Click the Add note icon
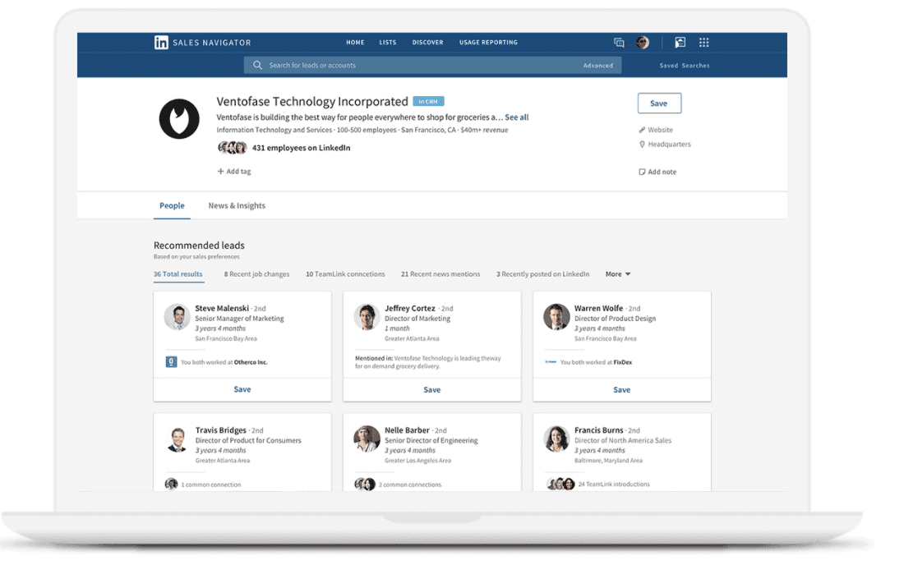 click(x=643, y=171)
